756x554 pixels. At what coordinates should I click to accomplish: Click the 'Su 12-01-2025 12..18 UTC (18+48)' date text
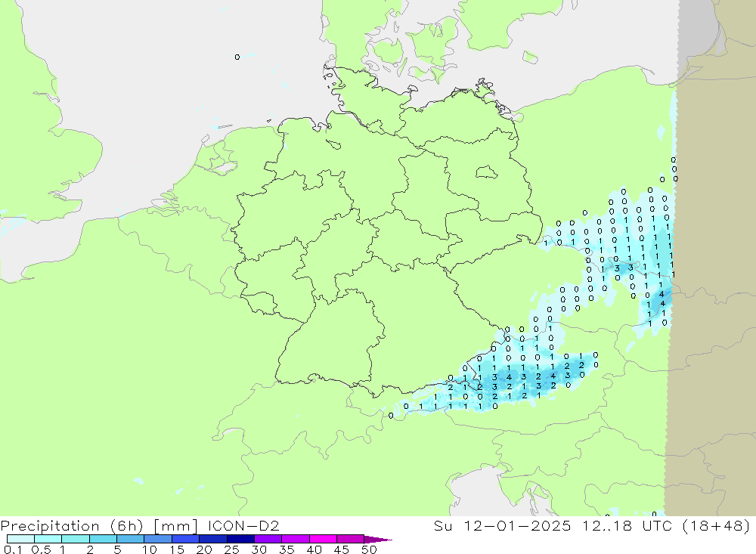[x=592, y=525]
